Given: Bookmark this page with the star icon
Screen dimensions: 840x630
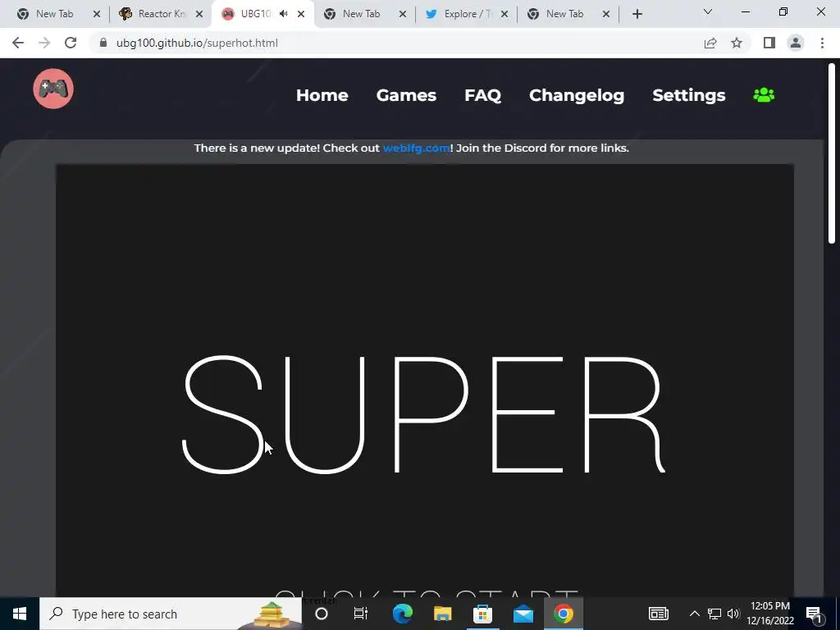Looking at the screenshot, I should [x=737, y=43].
